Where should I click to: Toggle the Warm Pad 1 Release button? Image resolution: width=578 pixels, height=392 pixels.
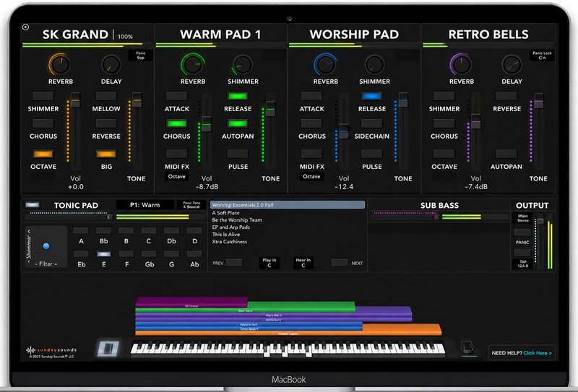click(238, 96)
